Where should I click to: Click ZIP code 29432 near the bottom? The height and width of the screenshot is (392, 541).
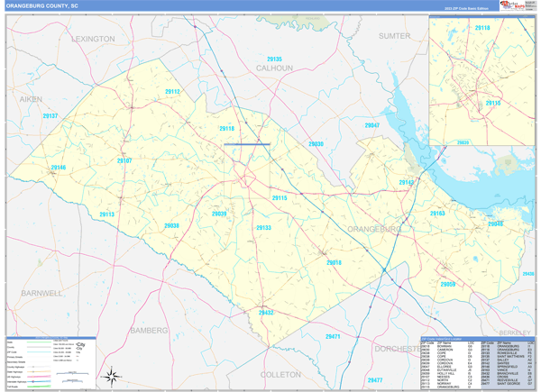coord(266,313)
